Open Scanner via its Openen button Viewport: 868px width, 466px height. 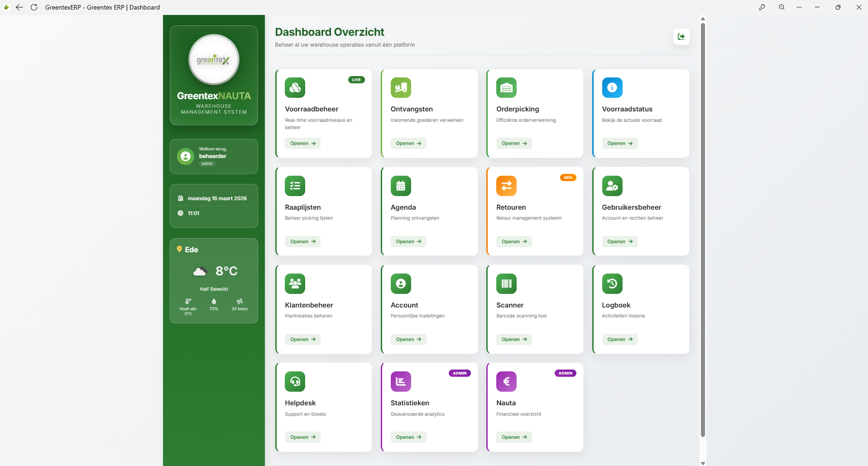tap(514, 339)
